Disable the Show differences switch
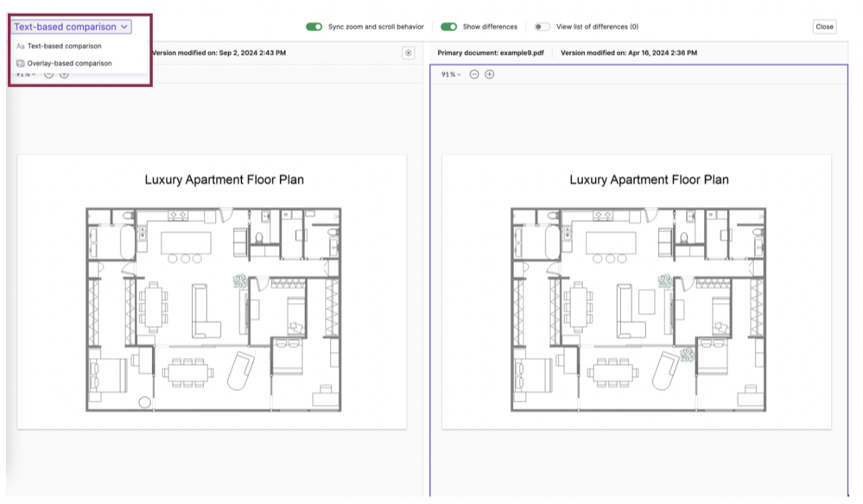Image resolution: width=863 pixels, height=504 pixels. [448, 27]
